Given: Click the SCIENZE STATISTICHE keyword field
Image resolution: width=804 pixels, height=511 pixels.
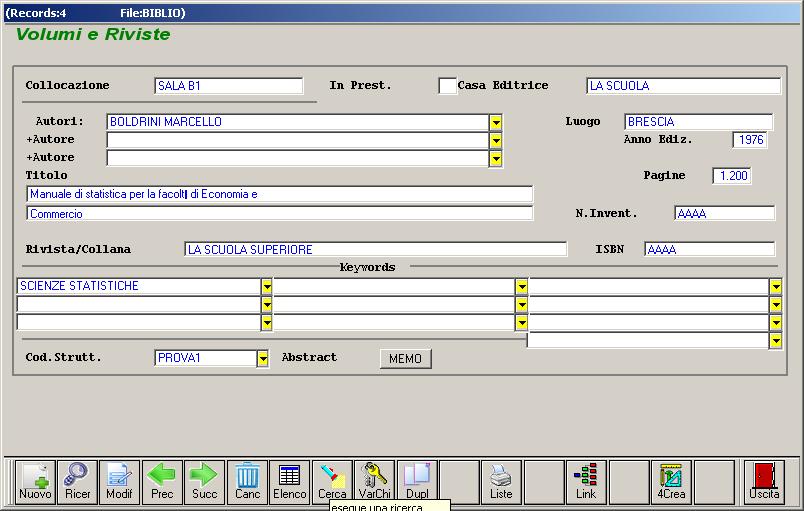Looking at the screenshot, I should 139,286.
